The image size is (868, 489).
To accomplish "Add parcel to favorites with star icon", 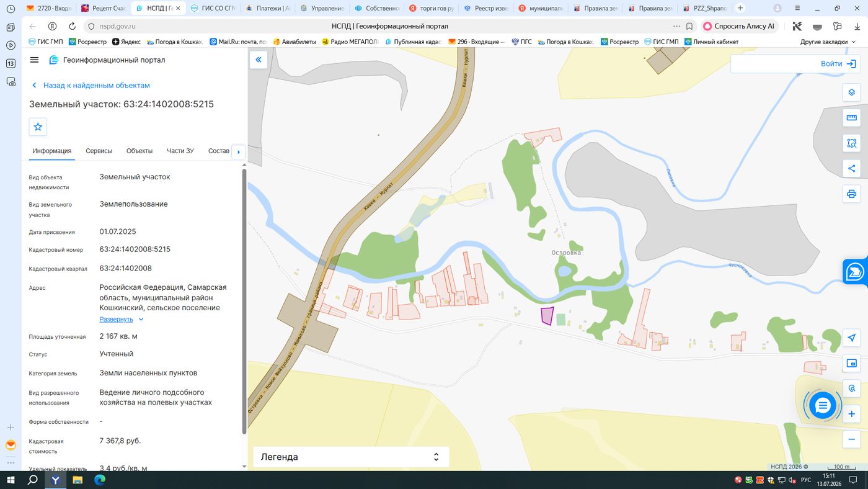I will click(x=38, y=127).
